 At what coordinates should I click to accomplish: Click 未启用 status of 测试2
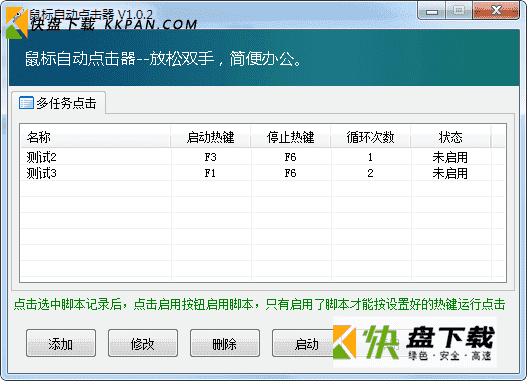pos(450,157)
